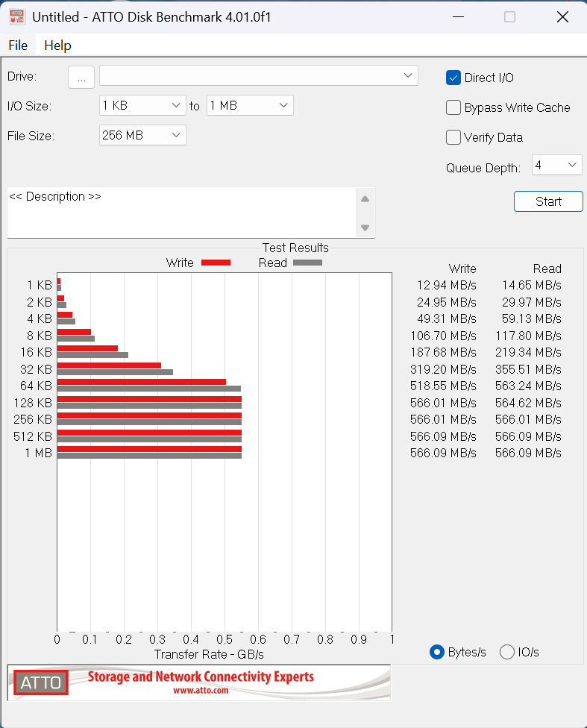The height and width of the screenshot is (728, 587).
Task: Start the benchmark test
Action: (548, 201)
